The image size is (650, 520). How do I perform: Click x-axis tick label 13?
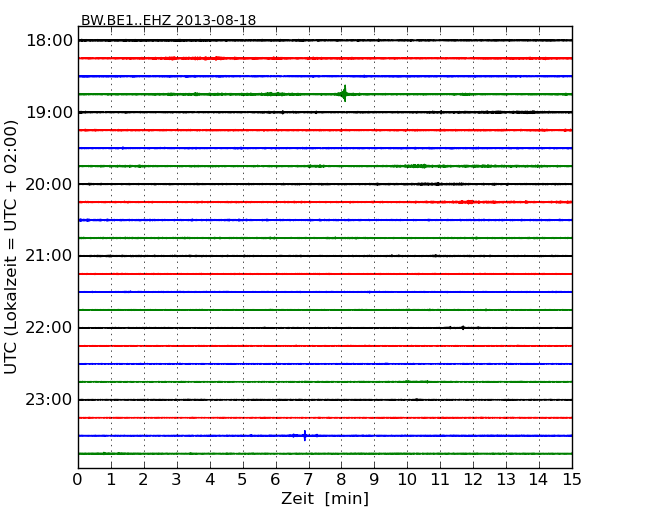coord(506,480)
